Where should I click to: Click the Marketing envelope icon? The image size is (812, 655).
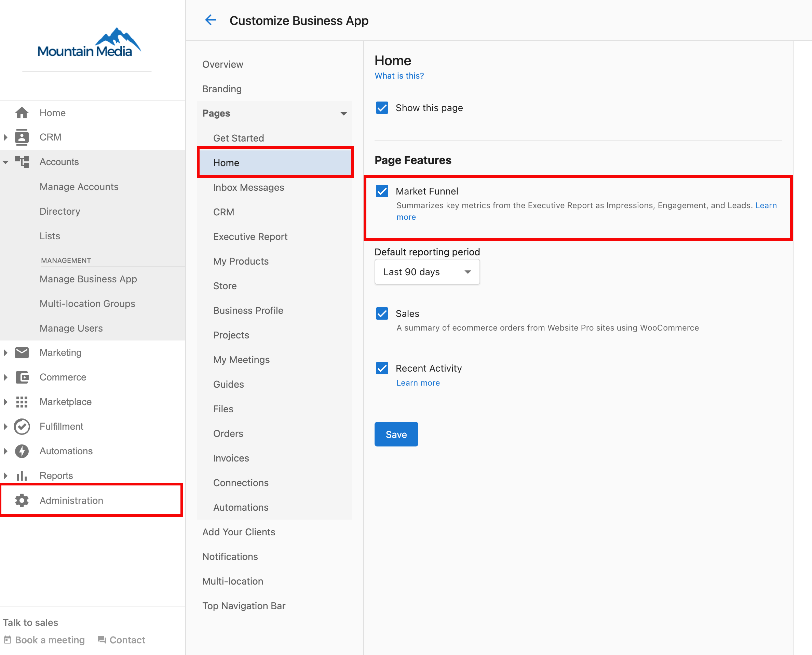pos(22,352)
